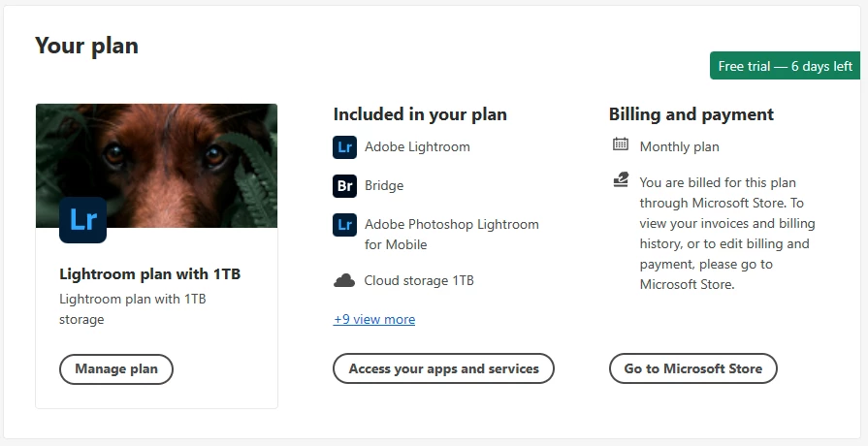Screen dimensions: 868x446
Task: Click the Billing and payment heading
Action: coord(691,114)
